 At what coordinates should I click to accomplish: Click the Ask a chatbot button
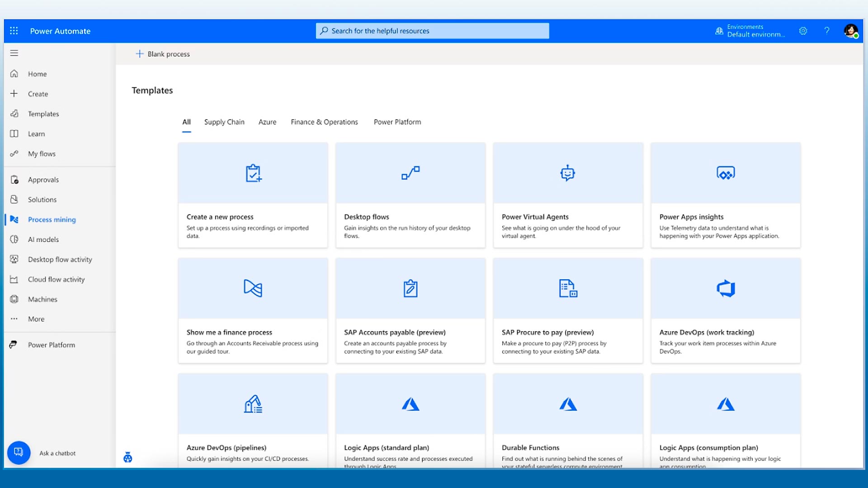click(x=19, y=452)
